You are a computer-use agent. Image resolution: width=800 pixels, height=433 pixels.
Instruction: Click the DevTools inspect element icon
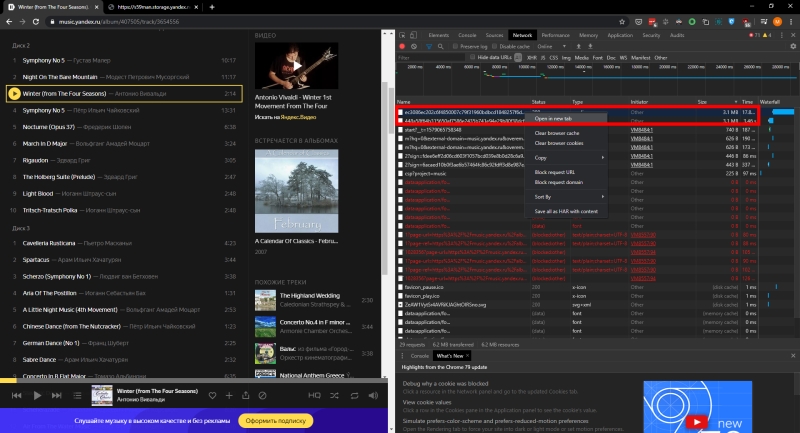coord(403,35)
